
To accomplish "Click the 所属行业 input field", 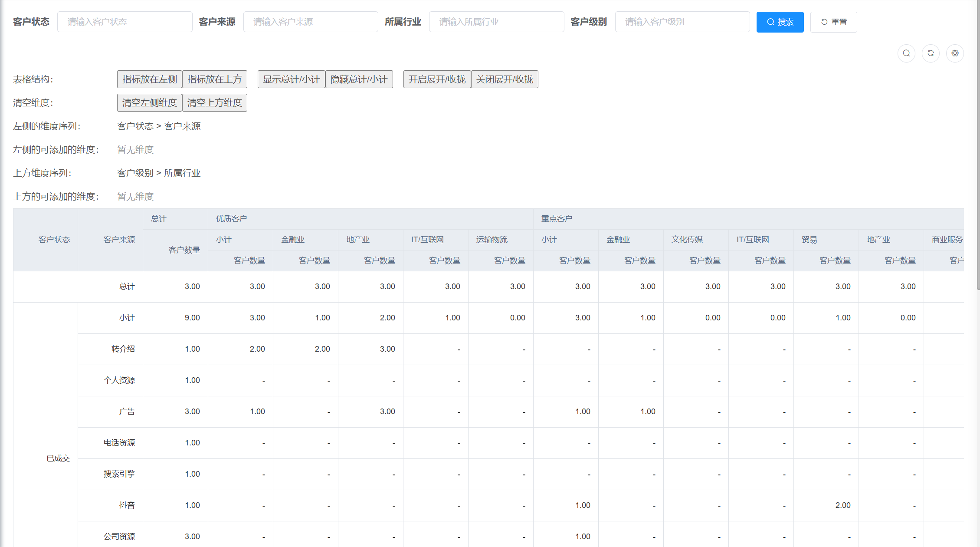I will (496, 22).
